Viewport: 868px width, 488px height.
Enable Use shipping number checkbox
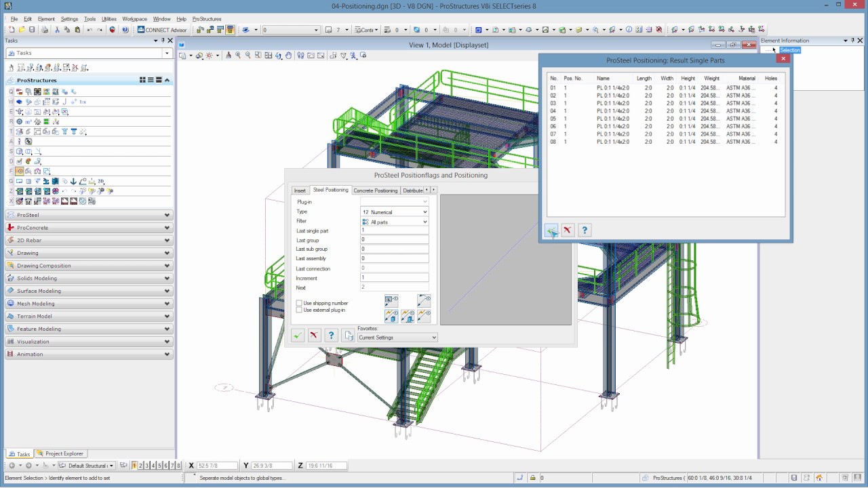[299, 303]
